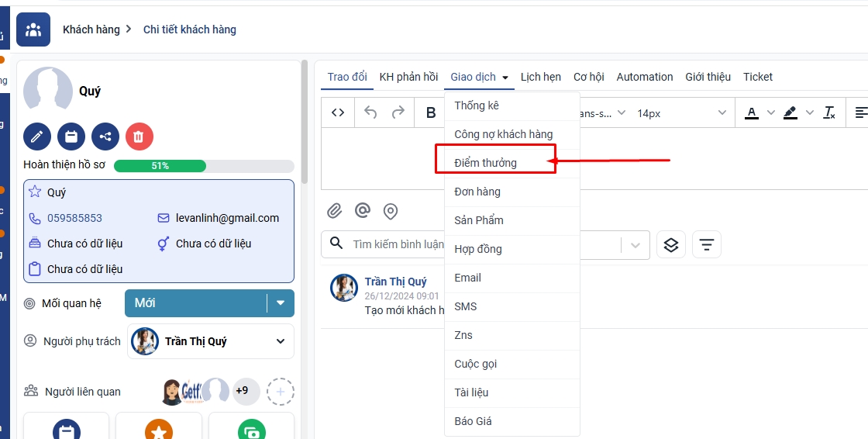Select Điểm thưởng from the menu

[486, 163]
